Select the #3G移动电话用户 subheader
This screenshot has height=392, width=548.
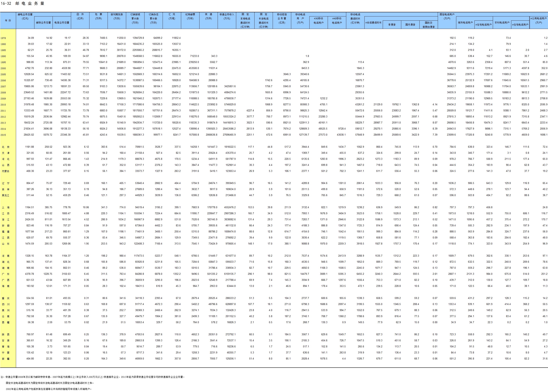[318, 21]
